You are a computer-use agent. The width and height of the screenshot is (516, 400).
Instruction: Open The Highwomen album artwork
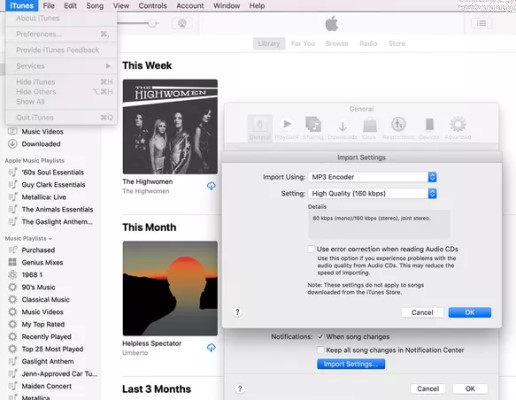point(170,127)
